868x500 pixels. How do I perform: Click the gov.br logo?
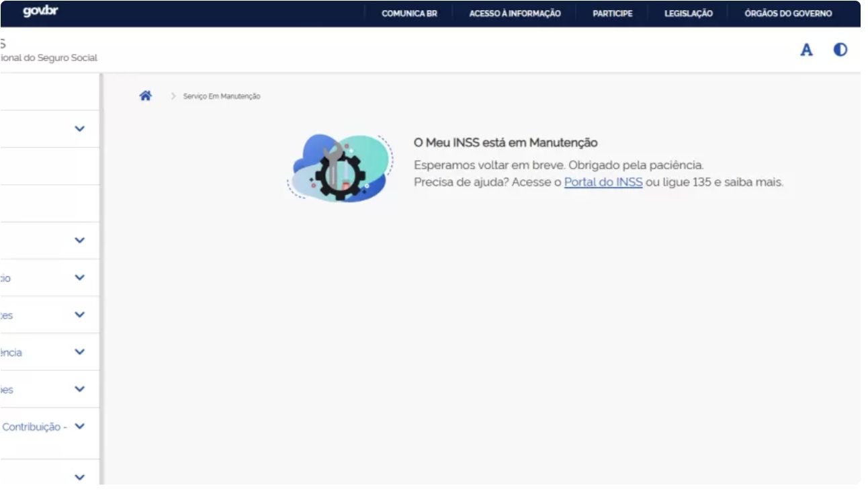(40, 12)
